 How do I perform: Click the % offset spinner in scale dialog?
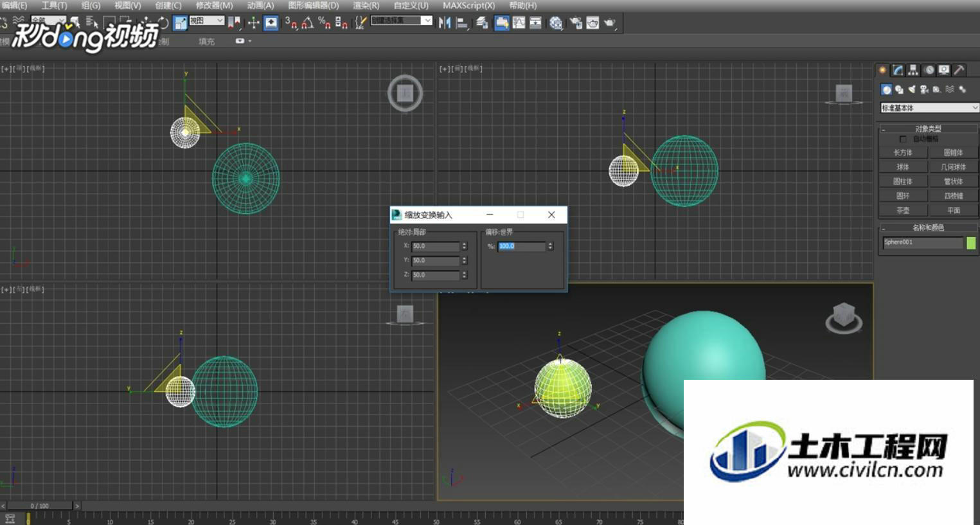coord(550,246)
